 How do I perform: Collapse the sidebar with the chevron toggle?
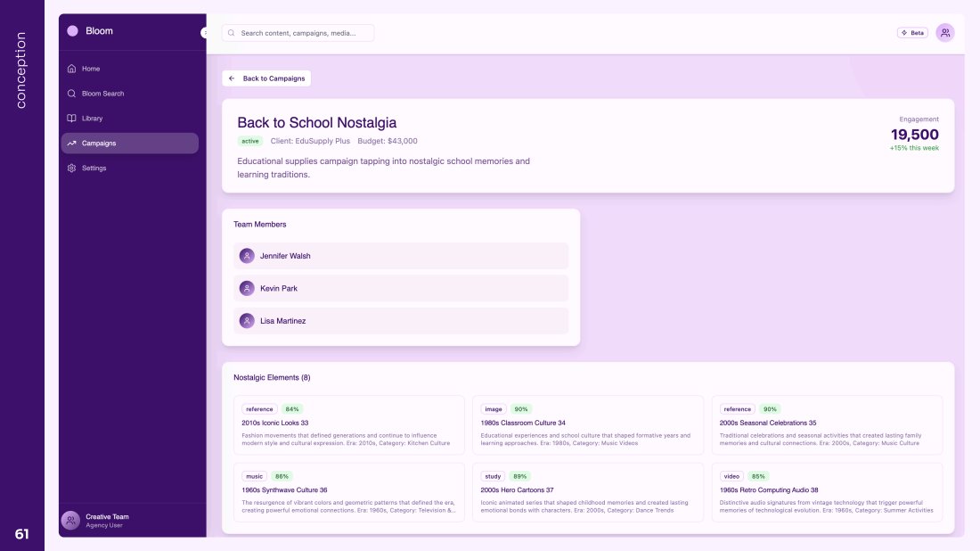point(204,32)
